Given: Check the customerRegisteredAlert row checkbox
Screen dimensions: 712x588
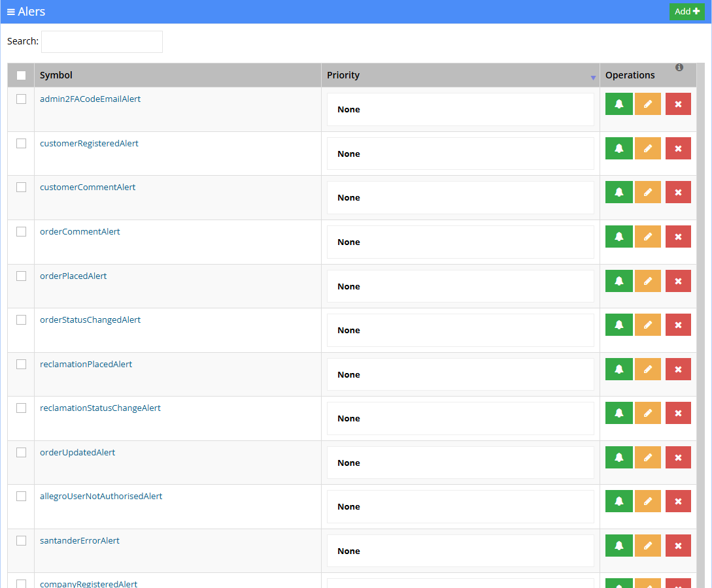Looking at the screenshot, I should [22, 143].
